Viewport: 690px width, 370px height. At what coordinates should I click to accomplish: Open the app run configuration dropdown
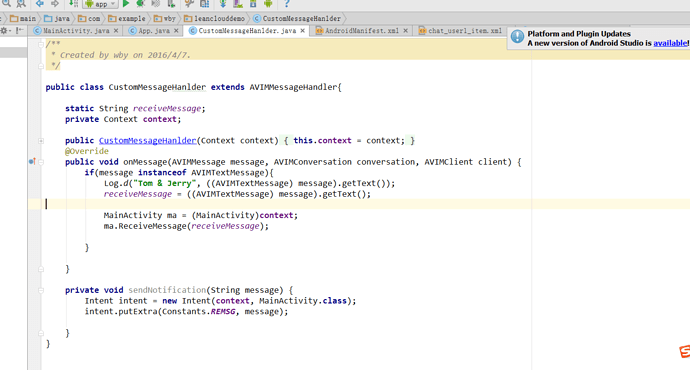point(101,4)
